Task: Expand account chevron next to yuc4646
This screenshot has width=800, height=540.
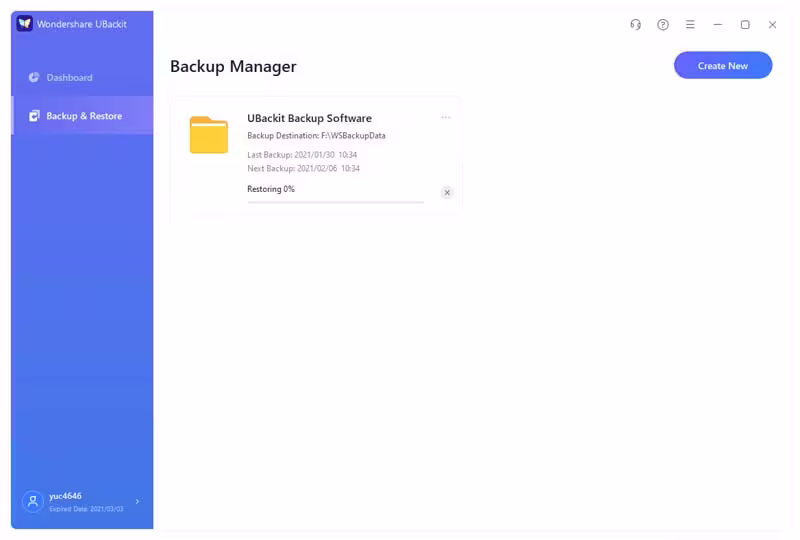Action: (x=137, y=502)
